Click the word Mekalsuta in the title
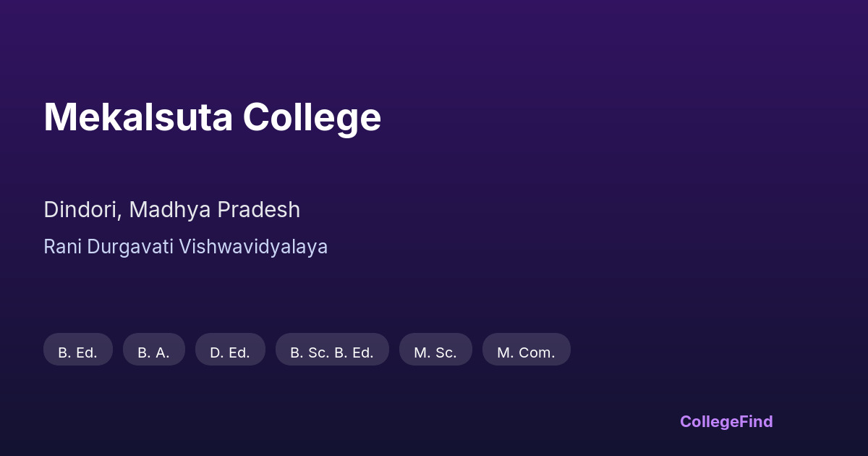The width and height of the screenshot is (868, 456). click(138, 117)
